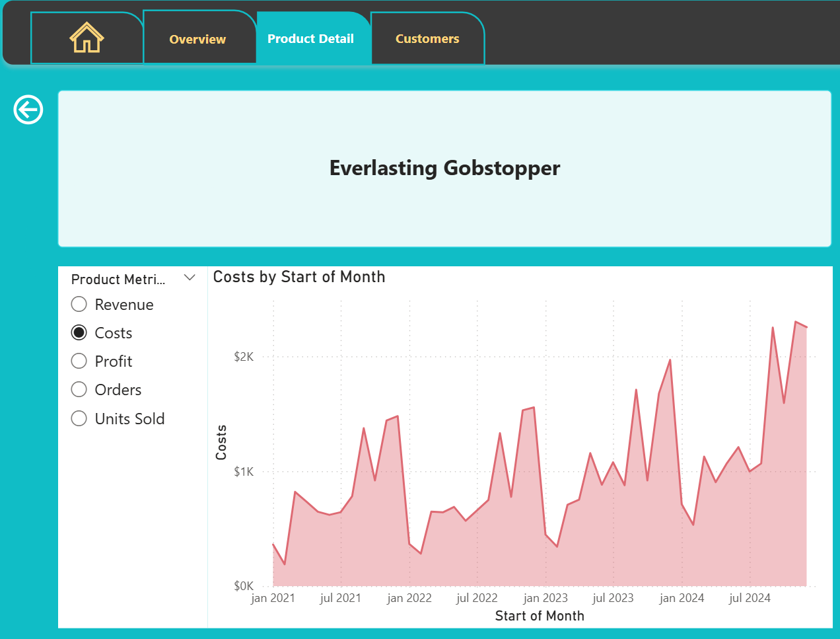
Task: Click the $0K y-axis label
Action: tap(244, 586)
